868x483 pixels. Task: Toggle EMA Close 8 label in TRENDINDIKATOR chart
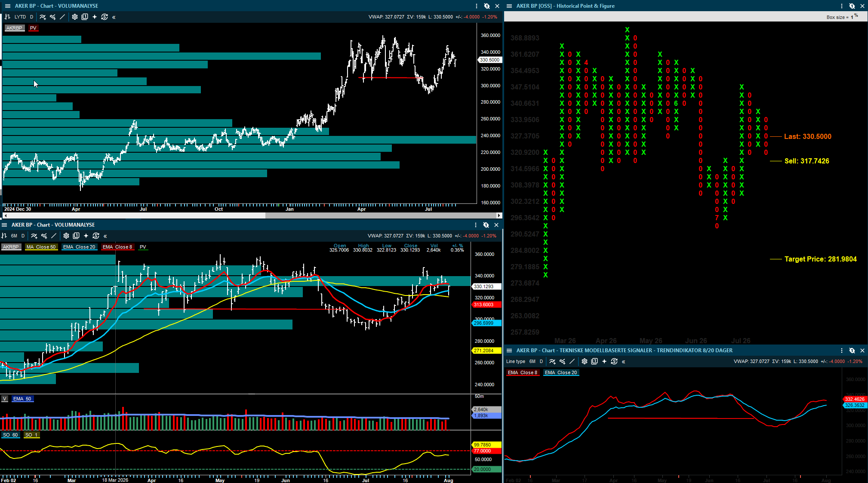[x=523, y=372]
